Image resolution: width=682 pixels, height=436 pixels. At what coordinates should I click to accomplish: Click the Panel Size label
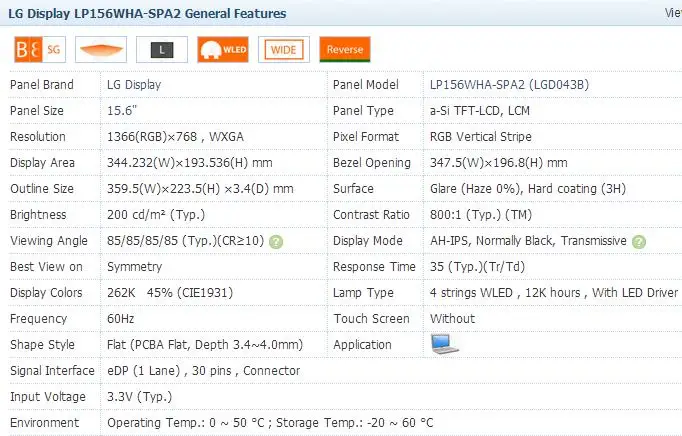coord(37,111)
